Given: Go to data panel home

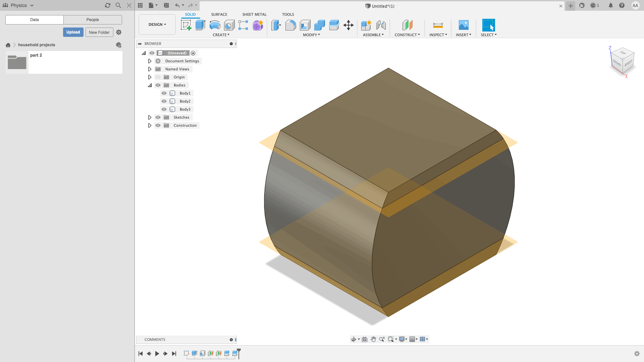Looking at the screenshot, I should [8, 45].
